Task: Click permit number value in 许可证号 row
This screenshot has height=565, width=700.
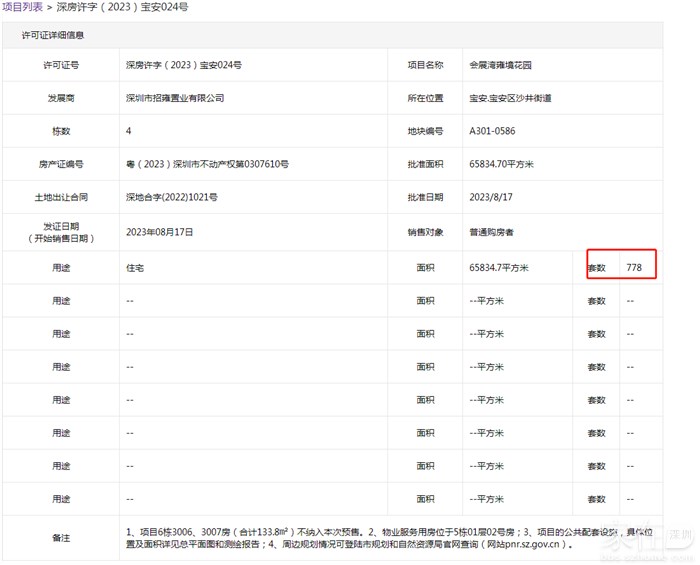Action: pyautogui.click(x=184, y=65)
